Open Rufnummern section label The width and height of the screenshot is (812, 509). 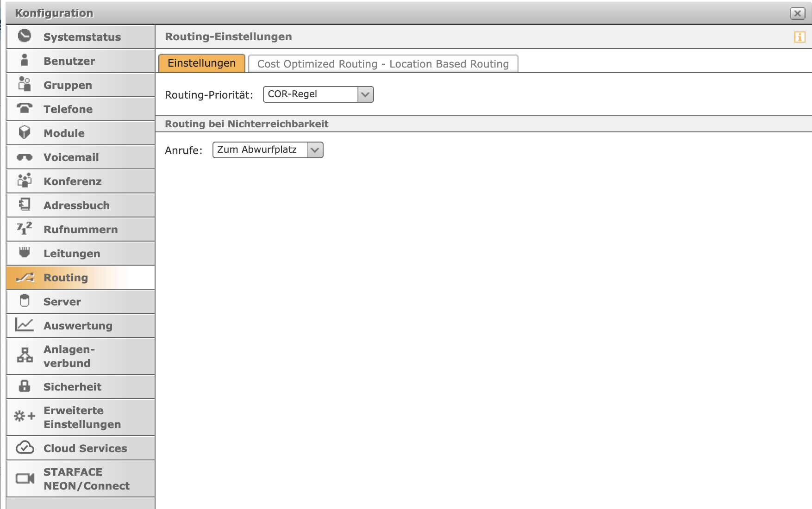[81, 230]
